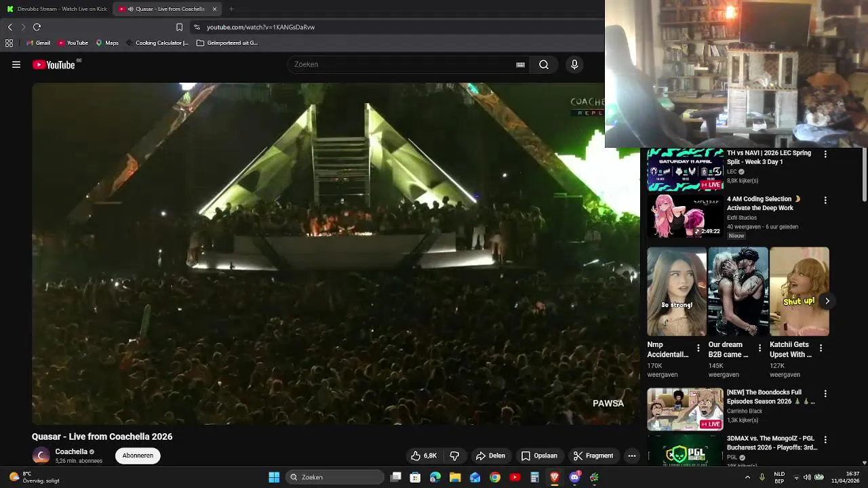Open Outlook from the taskbar

[475, 477]
